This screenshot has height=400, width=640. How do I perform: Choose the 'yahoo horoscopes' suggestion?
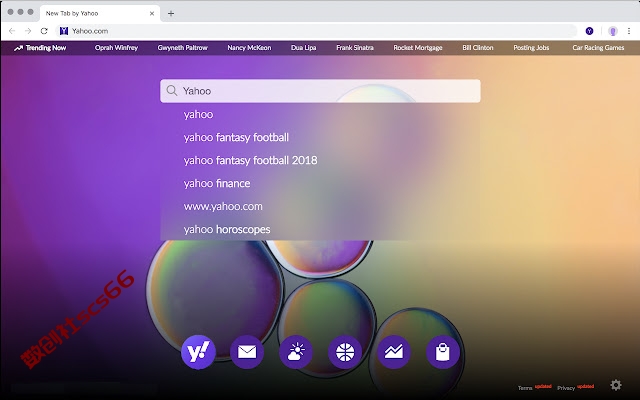[x=227, y=229]
